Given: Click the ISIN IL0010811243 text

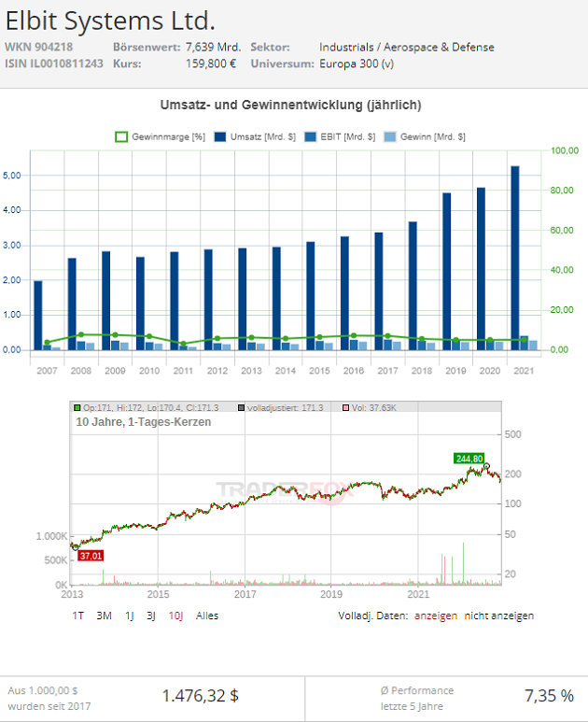Looking at the screenshot, I should (x=54, y=64).
